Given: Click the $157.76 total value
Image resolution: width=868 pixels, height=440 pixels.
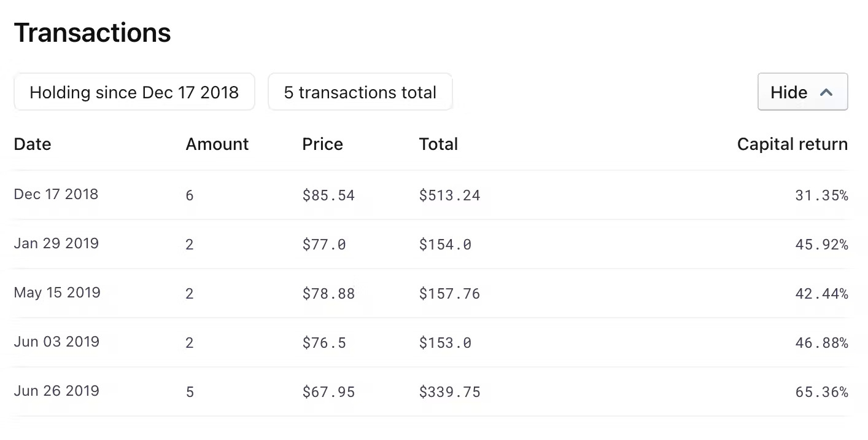Looking at the screenshot, I should click(x=449, y=294).
